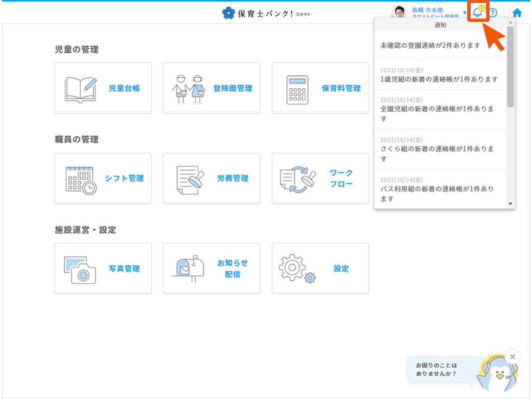This screenshot has height=399, width=532.
Task: Open ワークフロー tile
Action: [320, 179]
